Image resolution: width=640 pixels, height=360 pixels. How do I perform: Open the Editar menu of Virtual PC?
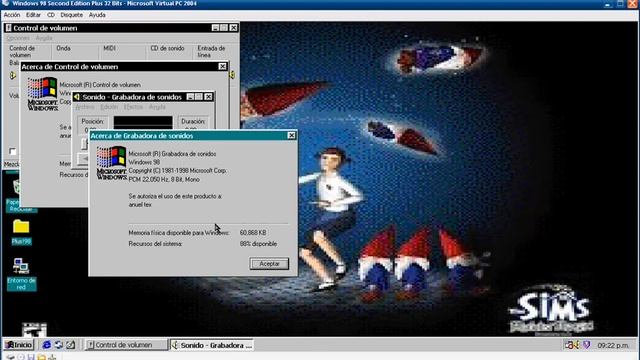33,15
